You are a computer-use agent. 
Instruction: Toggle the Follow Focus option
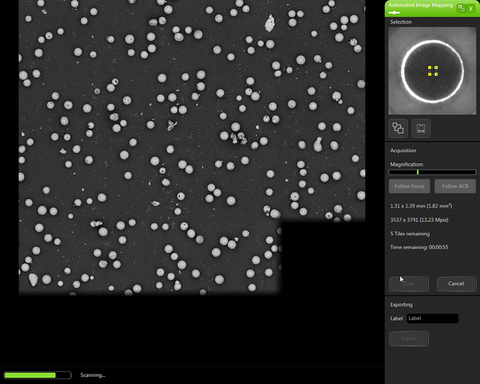(x=409, y=186)
